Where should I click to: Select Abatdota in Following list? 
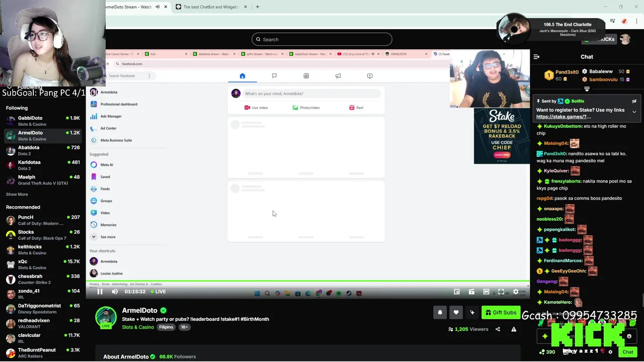(43, 150)
